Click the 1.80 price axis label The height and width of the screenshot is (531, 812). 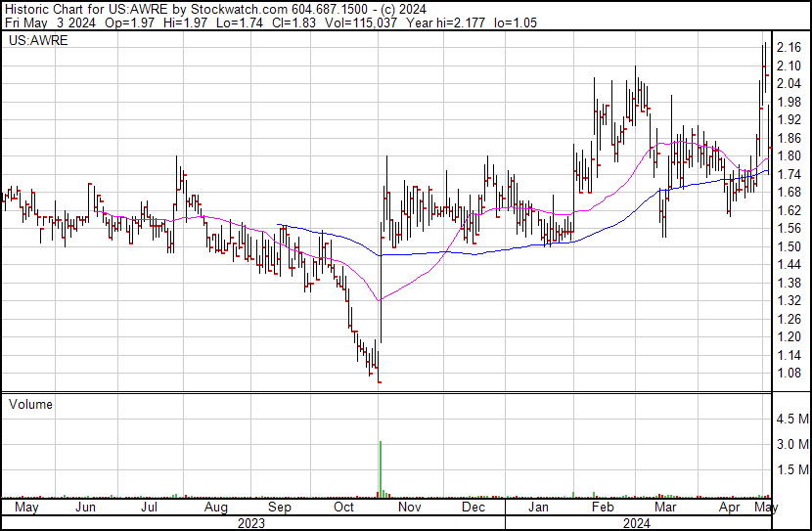tap(789, 156)
